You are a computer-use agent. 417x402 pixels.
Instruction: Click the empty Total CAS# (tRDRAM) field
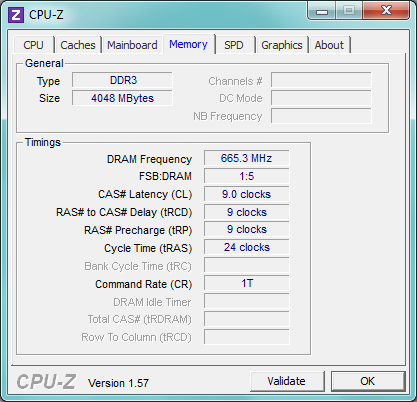pyautogui.click(x=247, y=319)
